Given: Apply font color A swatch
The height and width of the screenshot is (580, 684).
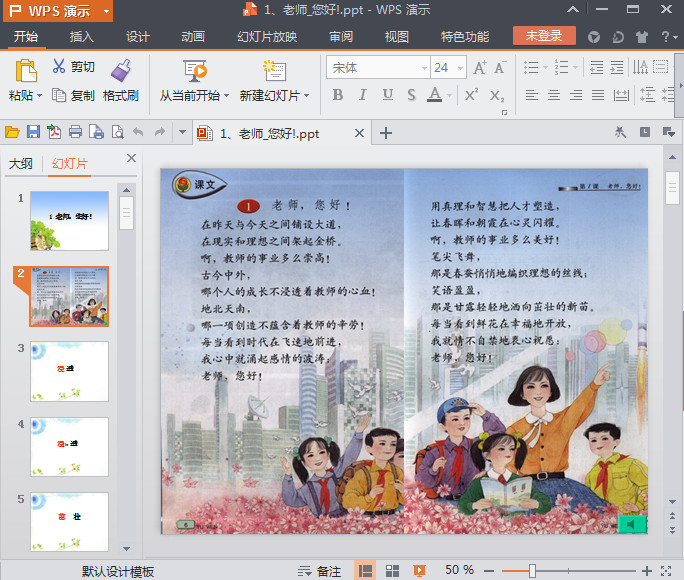Looking at the screenshot, I should (434, 95).
